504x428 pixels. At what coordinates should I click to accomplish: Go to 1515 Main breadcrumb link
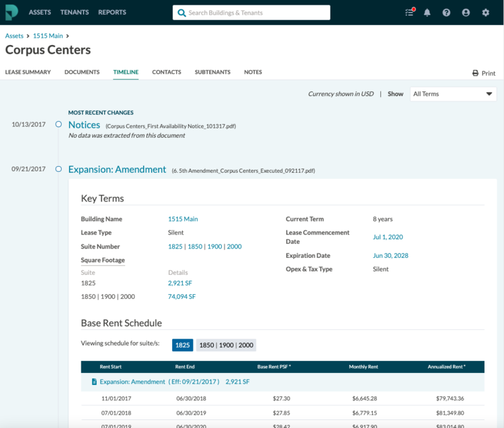48,36
